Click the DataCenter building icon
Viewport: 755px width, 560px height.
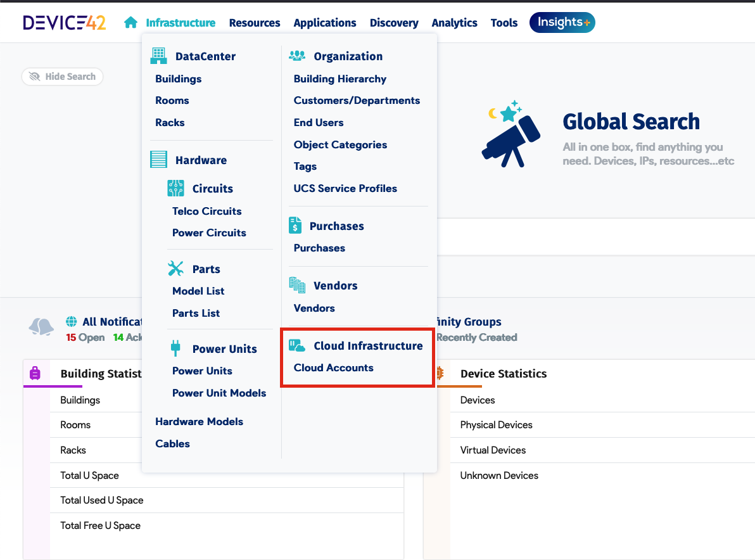[158, 56]
